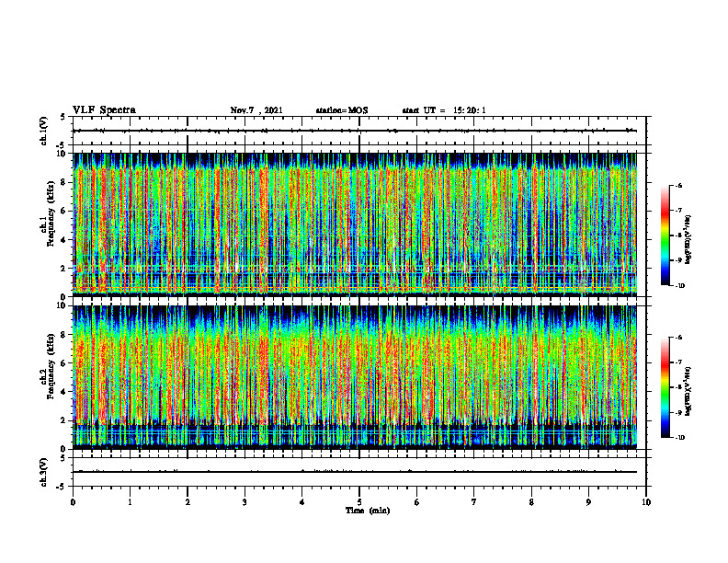Image resolution: width=728 pixels, height=563 pixels.
Task: Click the upper color bar log(PSD) label
Action: [x=688, y=240]
